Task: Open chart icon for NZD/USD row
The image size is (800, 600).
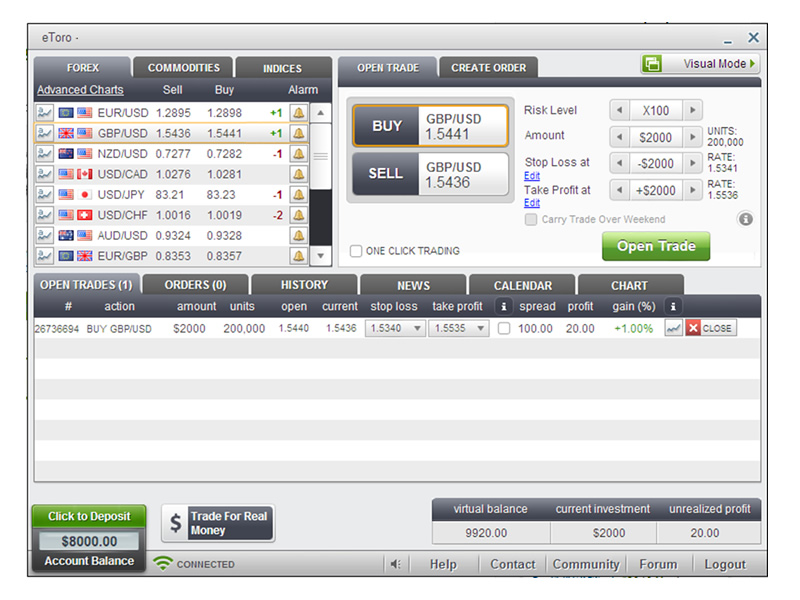Action: [45, 154]
